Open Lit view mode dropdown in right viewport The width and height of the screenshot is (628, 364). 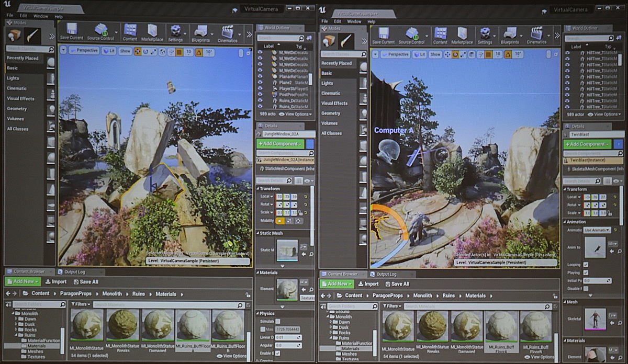[420, 54]
